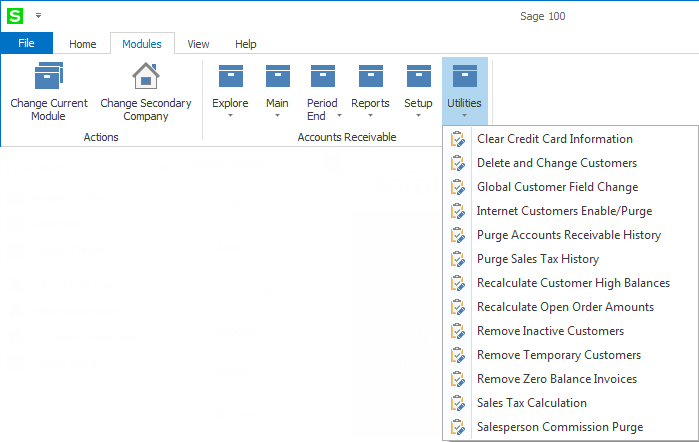
Task: Open the File menu
Action: click(26, 43)
